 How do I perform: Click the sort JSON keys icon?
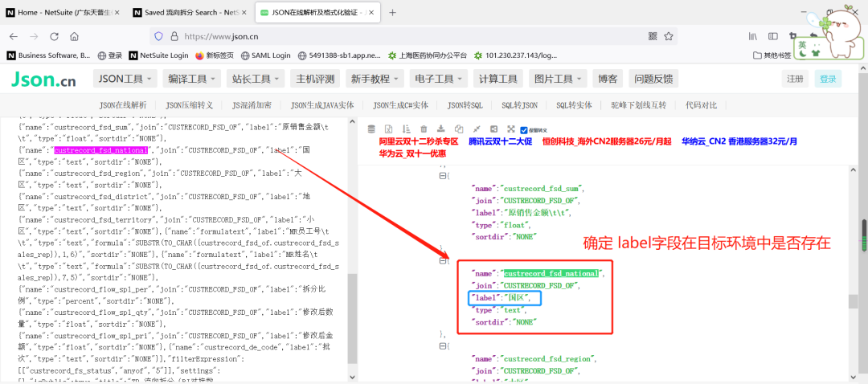pyautogui.click(x=406, y=129)
